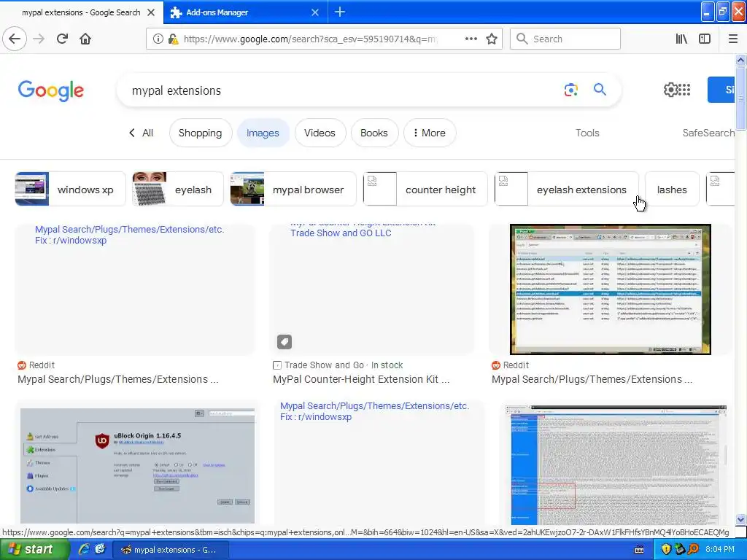747x560 pixels.
Task: Filter images by eyelash extensions chip
Action: [566, 189]
